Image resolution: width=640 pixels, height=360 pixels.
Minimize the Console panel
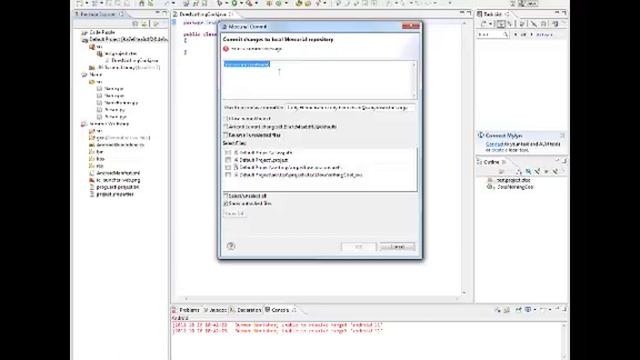coord(557,309)
